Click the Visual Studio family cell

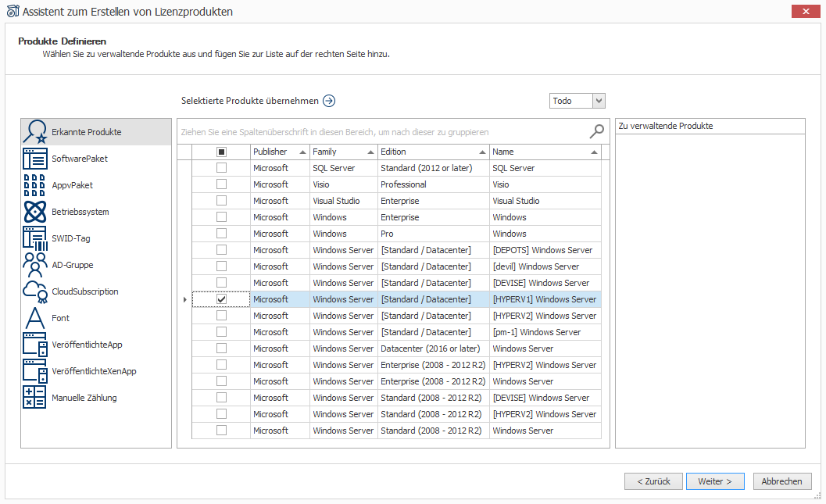click(x=344, y=201)
